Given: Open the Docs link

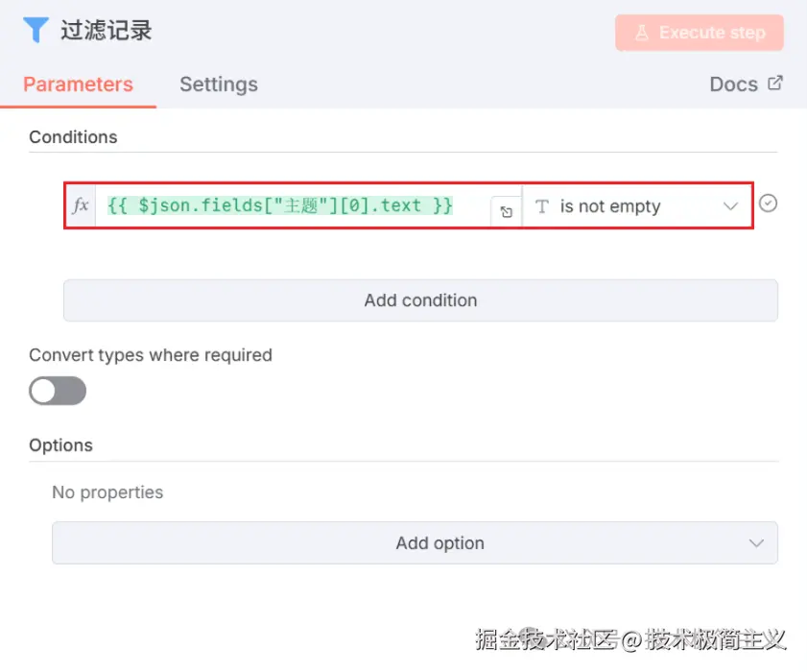Looking at the screenshot, I should [x=734, y=84].
